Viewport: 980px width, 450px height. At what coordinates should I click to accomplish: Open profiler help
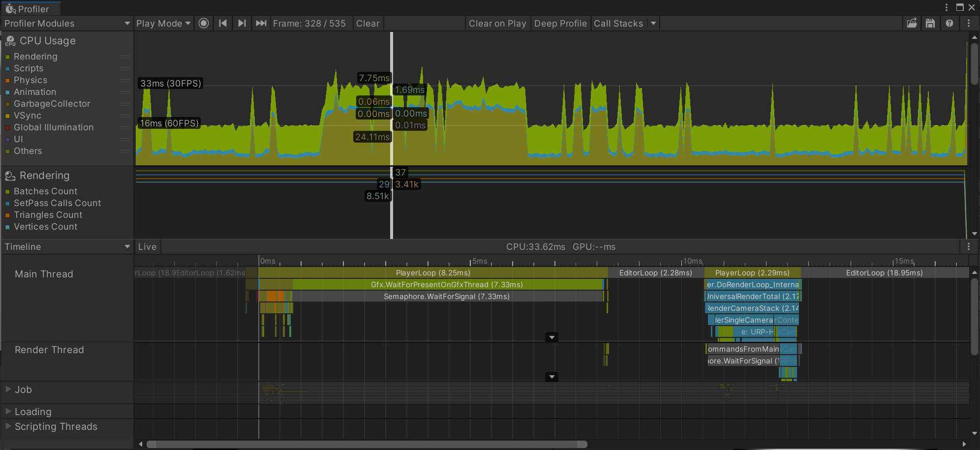(949, 23)
